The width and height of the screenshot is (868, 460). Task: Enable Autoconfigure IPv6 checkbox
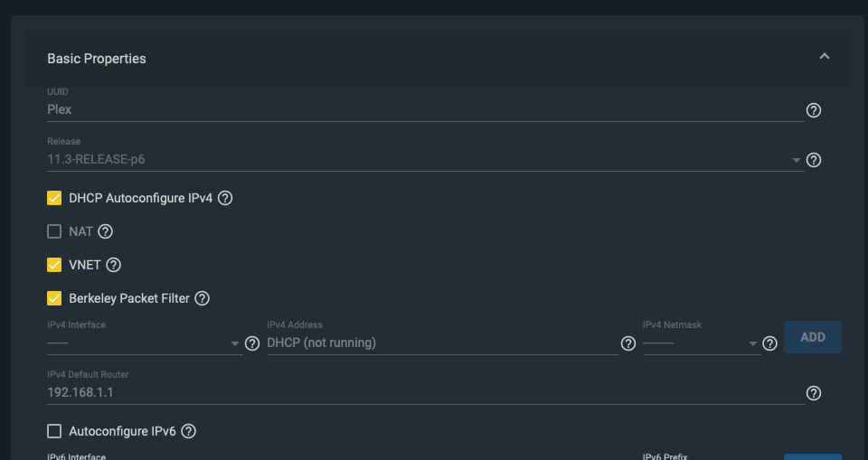tap(54, 431)
